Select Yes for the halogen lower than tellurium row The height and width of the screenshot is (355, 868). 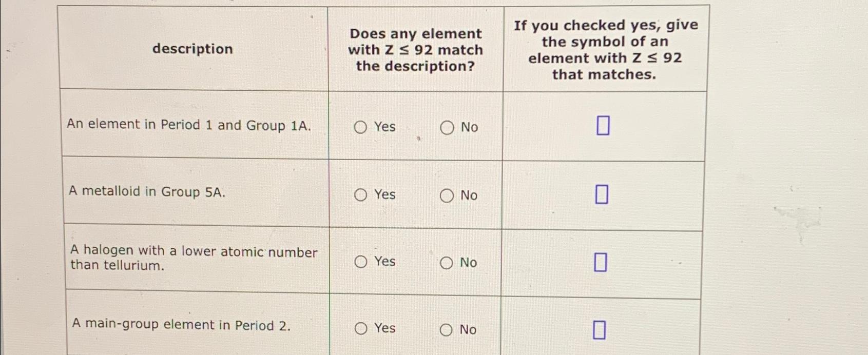point(361,263)
